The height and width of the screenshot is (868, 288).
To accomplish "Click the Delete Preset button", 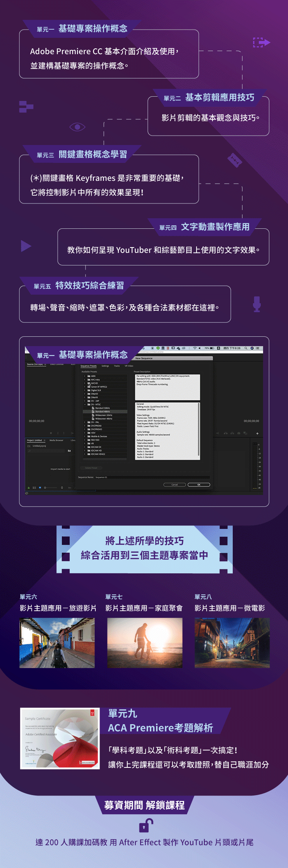I will [x=91, y=468].
